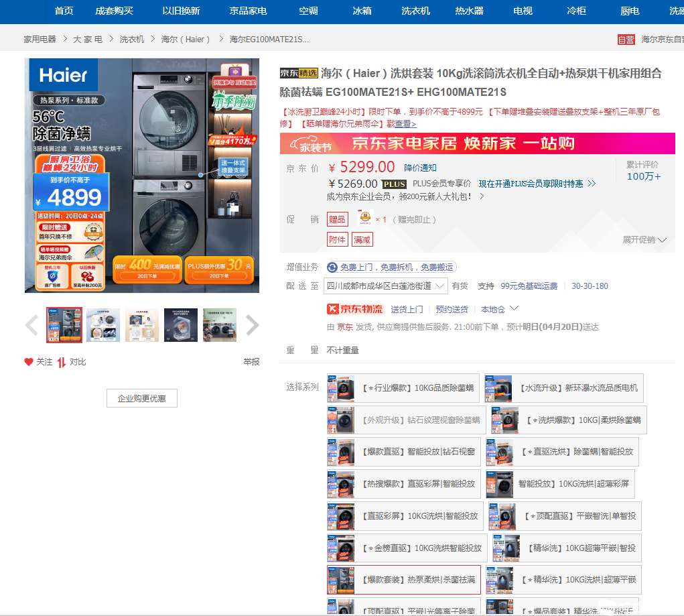Select the second product thumbnail
684x616 pixels.
pos(103,325)
